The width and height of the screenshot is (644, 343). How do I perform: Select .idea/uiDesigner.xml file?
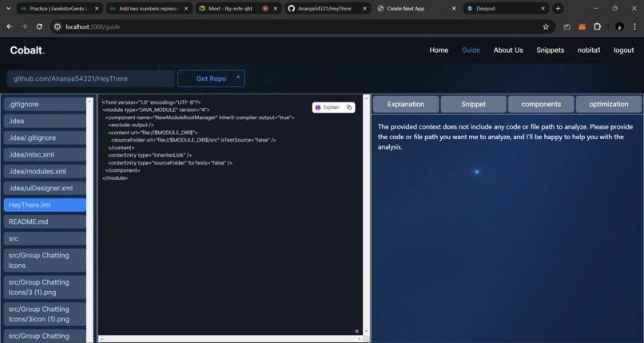[45, 188]
